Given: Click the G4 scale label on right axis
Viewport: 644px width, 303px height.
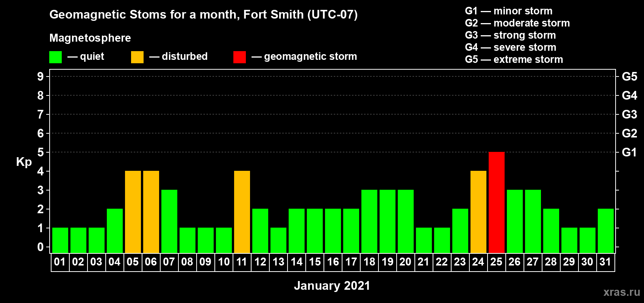Looking at the screenshot, I should coord(629,95).
